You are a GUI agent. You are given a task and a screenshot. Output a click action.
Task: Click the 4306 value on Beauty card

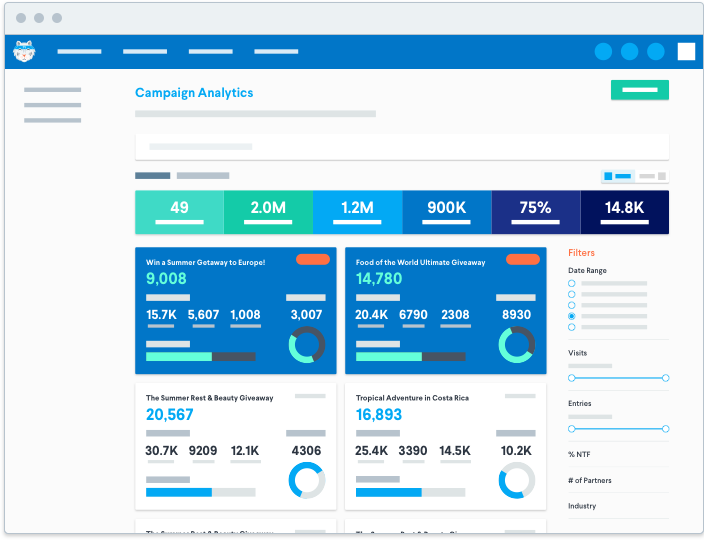click(x=306, y=451)
